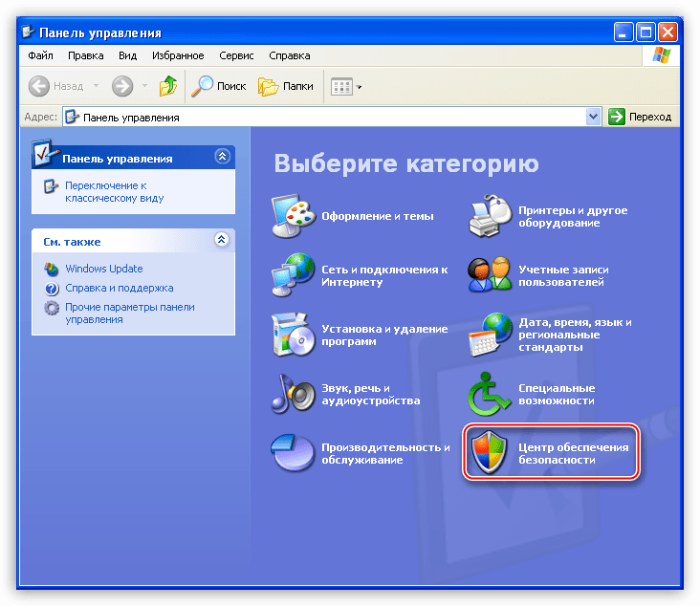Open the Файл menu
This screenshot has height=606, width=700.
40,55
